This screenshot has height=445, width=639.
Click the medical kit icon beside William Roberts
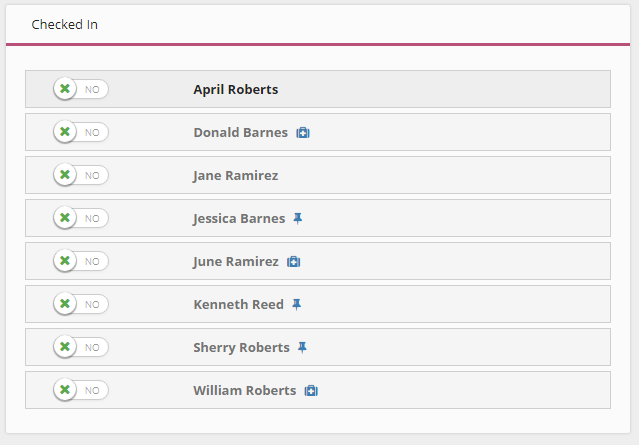point(311,390)
